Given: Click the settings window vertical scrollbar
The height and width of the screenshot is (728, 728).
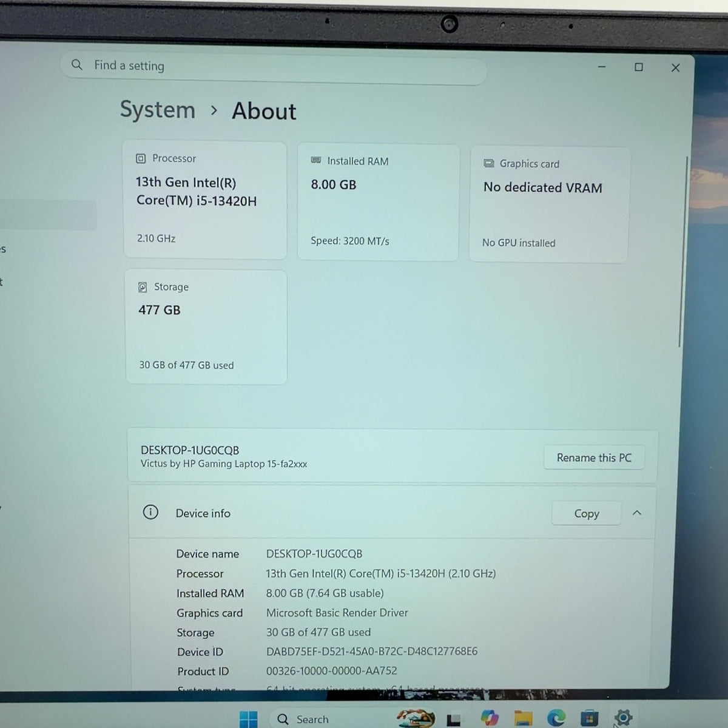Looking at the screenshot, I should [684, 252].
